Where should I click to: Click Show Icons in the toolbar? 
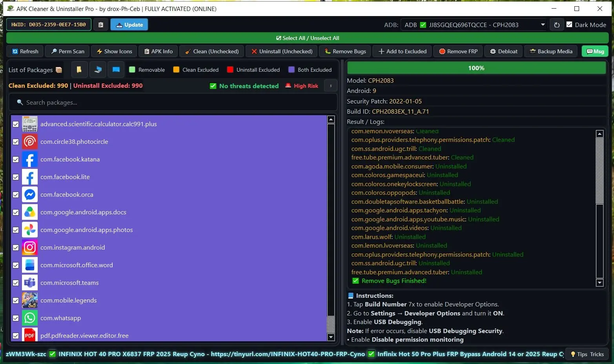tap(114, 51)
